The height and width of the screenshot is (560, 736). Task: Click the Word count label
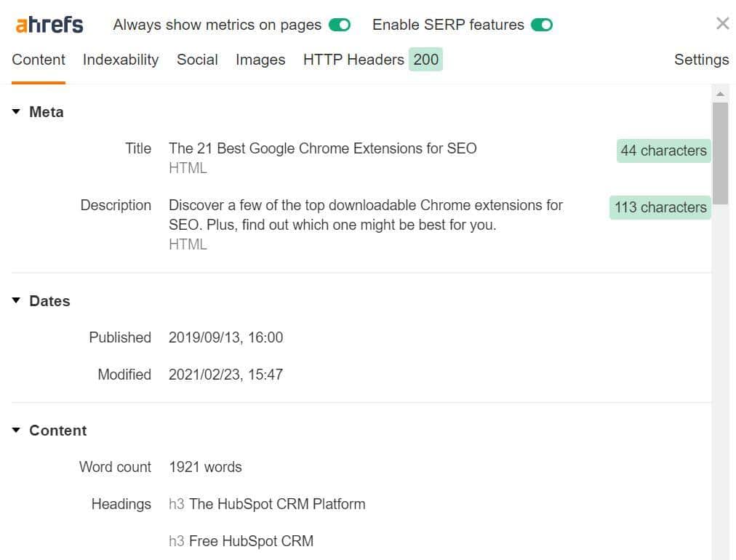point(115,467)
